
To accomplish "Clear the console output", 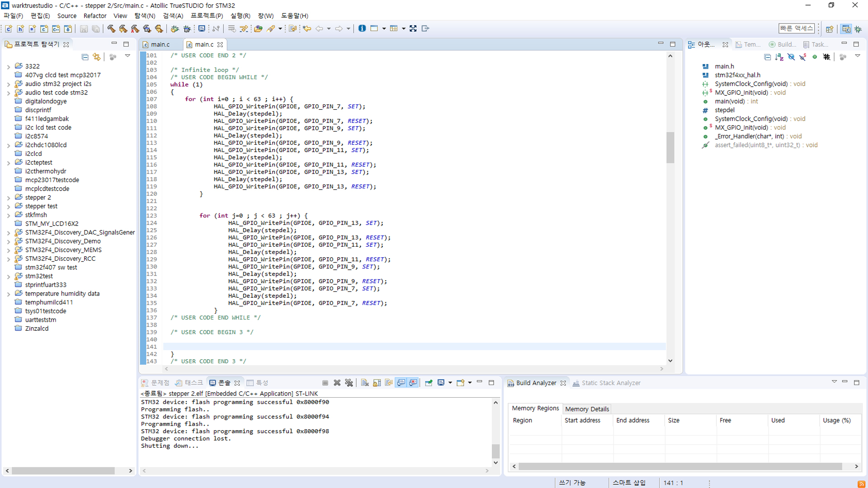I will point(365,383).
